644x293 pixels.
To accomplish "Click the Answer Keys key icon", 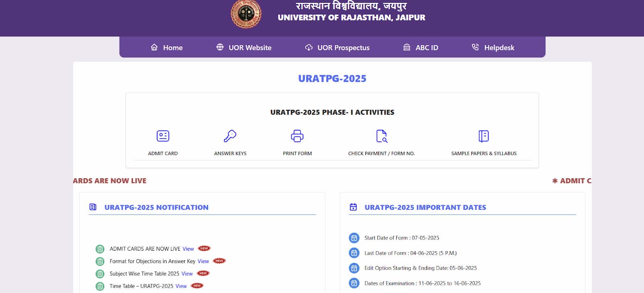I will (x=230, y=136).
